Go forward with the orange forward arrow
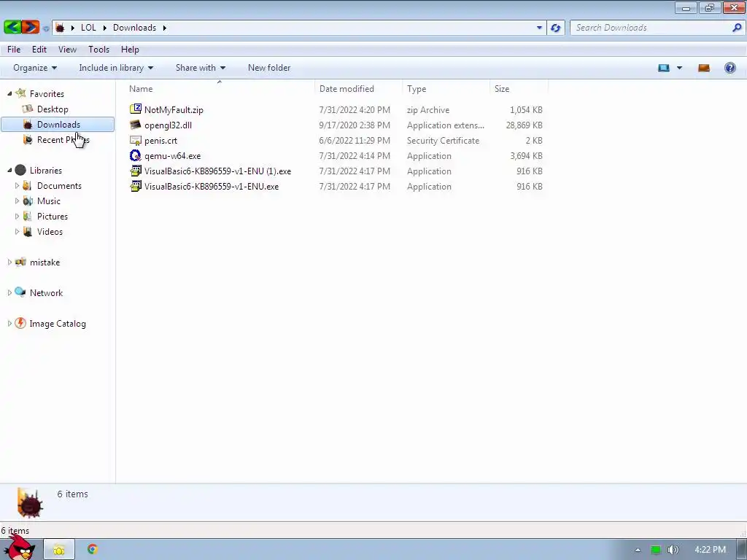747x560 pixels. pos(30,27)
